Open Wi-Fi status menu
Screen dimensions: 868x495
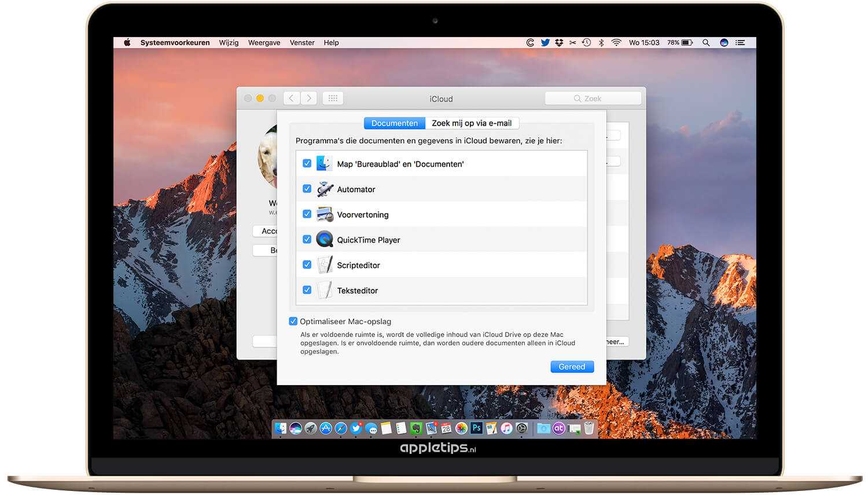pyautogui.click(x=616, y=43)
